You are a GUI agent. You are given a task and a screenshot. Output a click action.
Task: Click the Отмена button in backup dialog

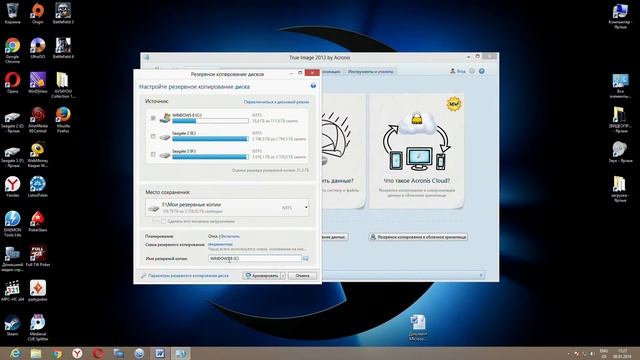pos(302,276)
